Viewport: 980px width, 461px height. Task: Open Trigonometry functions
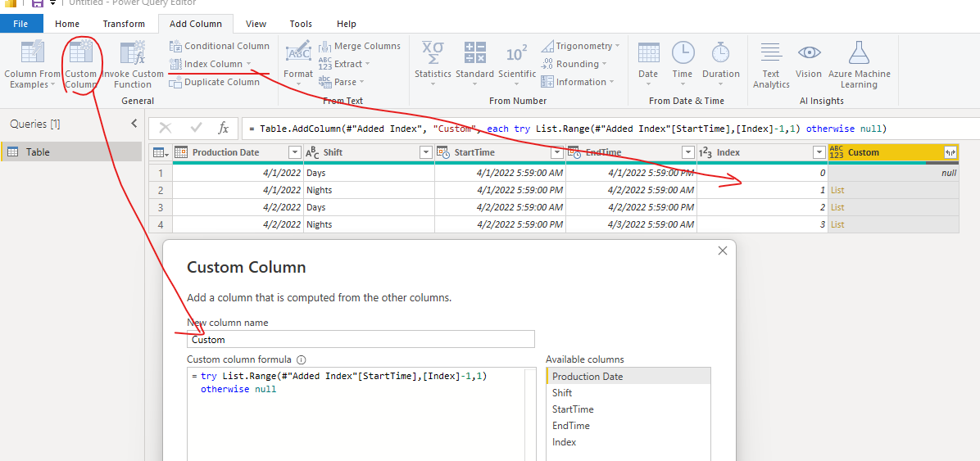(580, 46)
